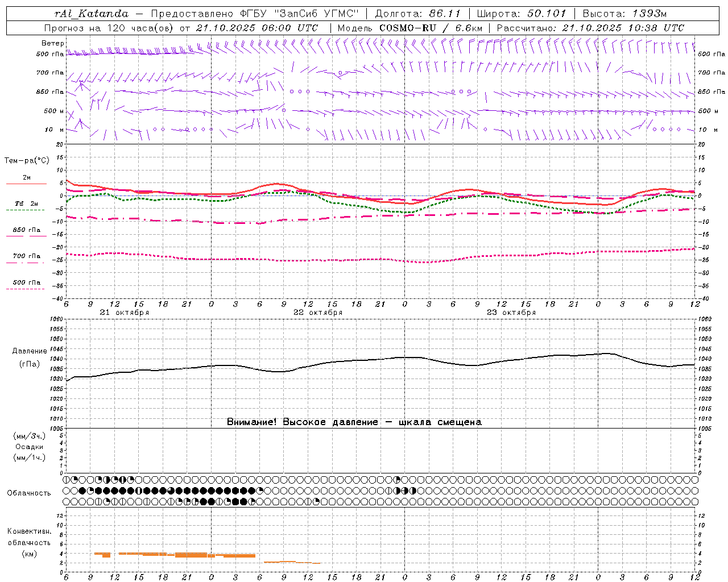The width and height of the screenshot is (728, 582).
Task: Click the model label COSMO-RU / 6.6км
Action: click(x=431, y=28)
